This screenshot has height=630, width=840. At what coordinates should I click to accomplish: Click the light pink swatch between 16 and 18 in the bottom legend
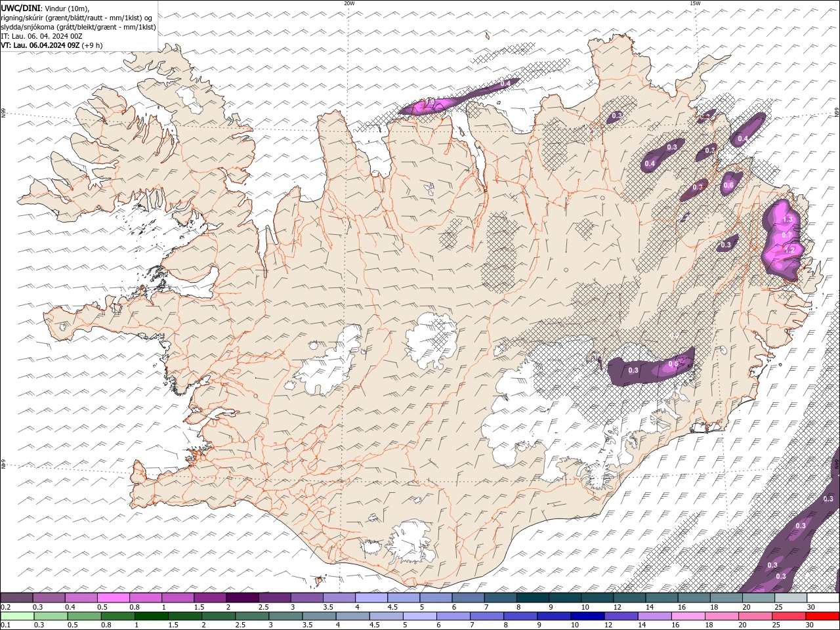(x=688, y=616)
